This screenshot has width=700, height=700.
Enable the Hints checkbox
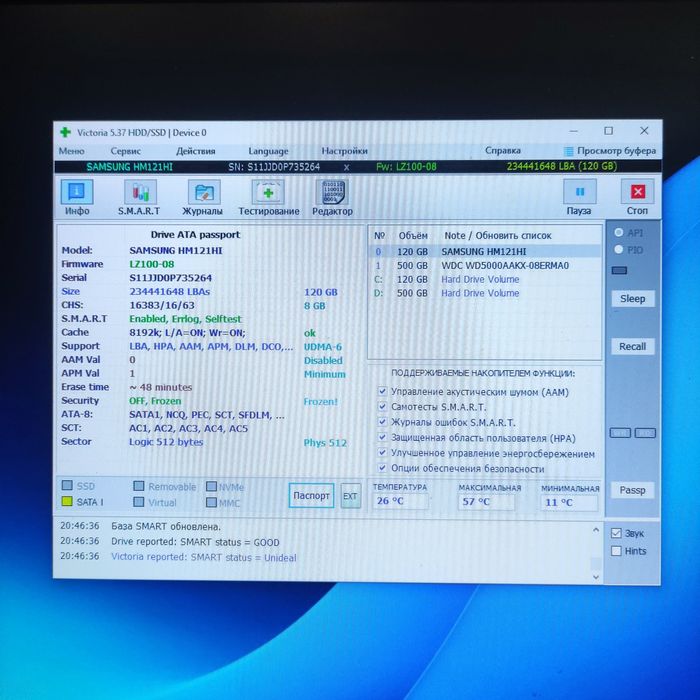click(617, 550)
